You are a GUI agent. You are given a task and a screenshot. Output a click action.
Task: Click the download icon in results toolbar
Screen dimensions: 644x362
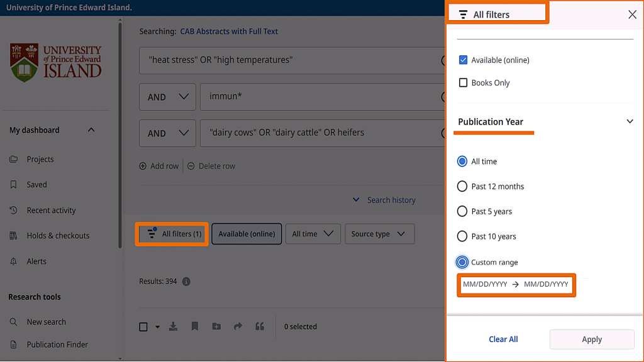[x=174, y=327]
